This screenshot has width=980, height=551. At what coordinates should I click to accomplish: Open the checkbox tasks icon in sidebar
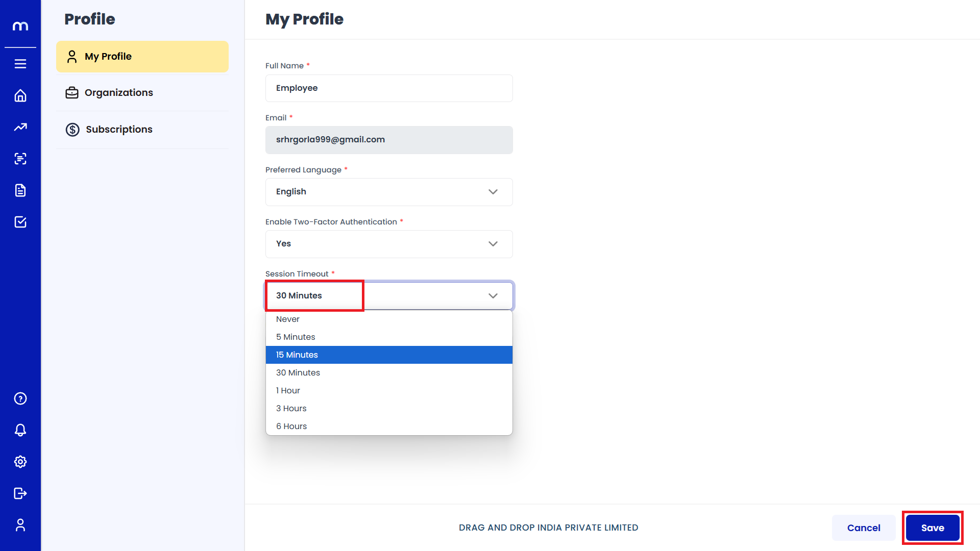point(20,222)
